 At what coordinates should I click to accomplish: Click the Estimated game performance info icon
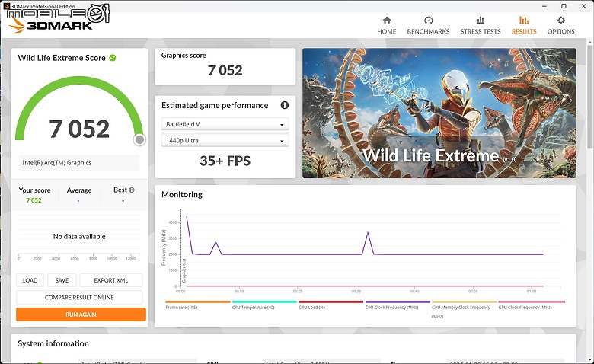tap(285, 105)
